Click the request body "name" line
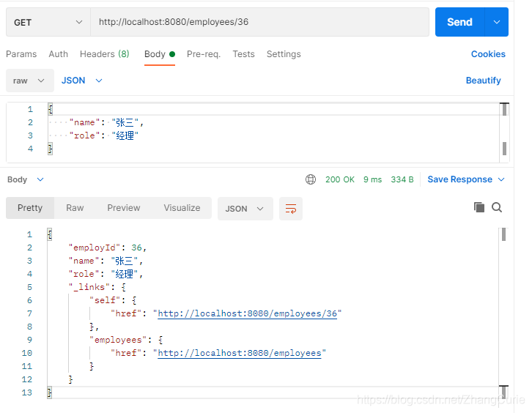The height and width of the screenshot is (413, 532). [106, 122]
